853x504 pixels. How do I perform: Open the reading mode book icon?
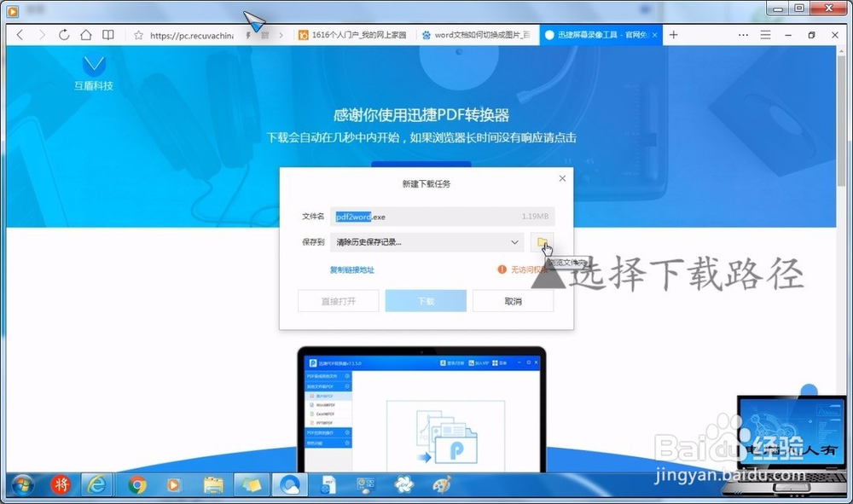click(x=108, y=35)
